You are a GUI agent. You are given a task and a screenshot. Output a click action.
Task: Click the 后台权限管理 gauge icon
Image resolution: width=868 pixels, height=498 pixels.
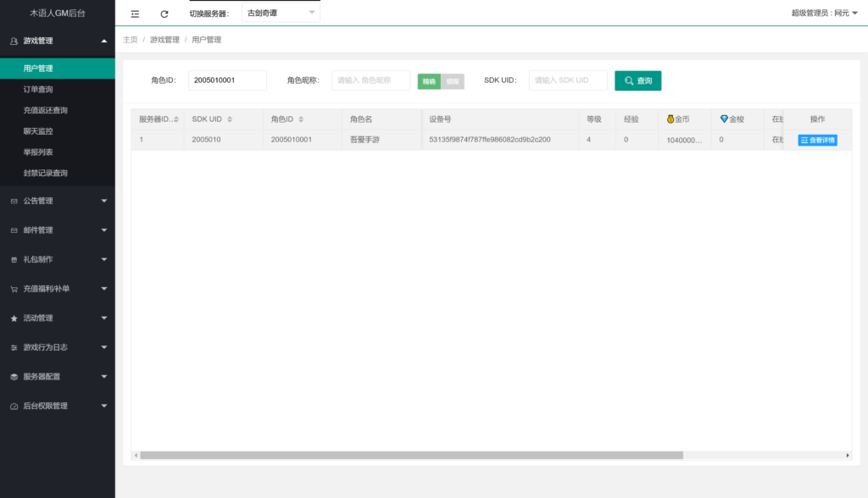click(x=14, y=407)
